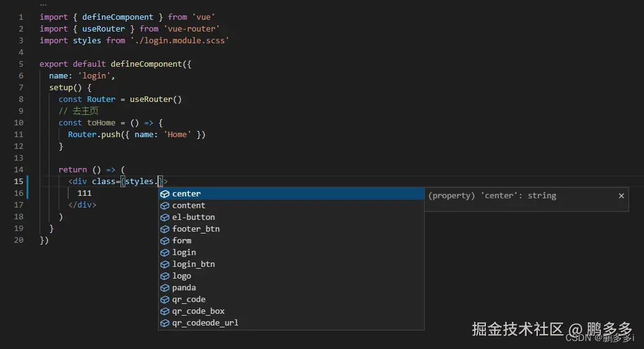Click line number 1 in the gutter
This screenshot has height=349, width=644.
(x=21, y=17)
